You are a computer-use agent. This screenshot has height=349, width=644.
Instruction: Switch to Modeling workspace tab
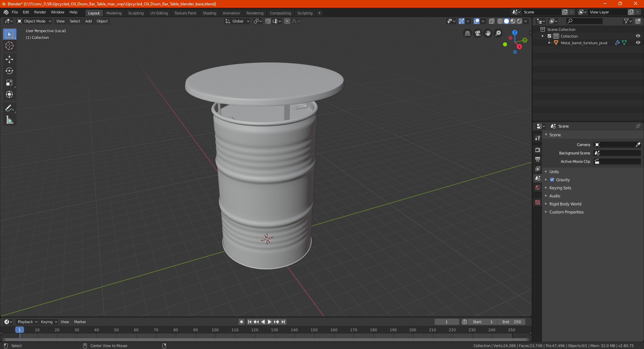click(x=114, y=13)
